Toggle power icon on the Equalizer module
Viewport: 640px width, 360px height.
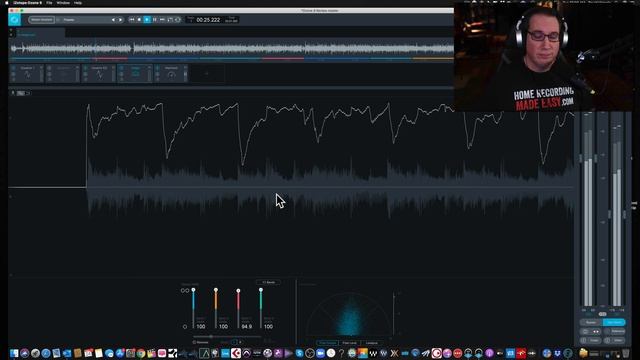point(13,68)
